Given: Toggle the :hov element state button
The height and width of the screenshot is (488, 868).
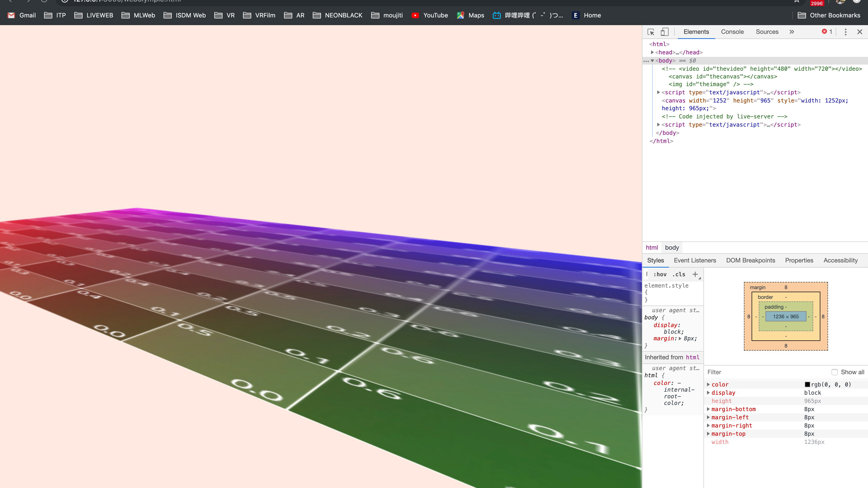Looking at the screenshot, I should tap(660, 274).
